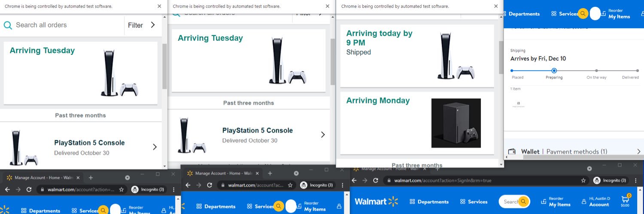This screenshot has height=214, width=644.
Task: Open Services in the bottom-right Walmart page
Action: [474, 202]
